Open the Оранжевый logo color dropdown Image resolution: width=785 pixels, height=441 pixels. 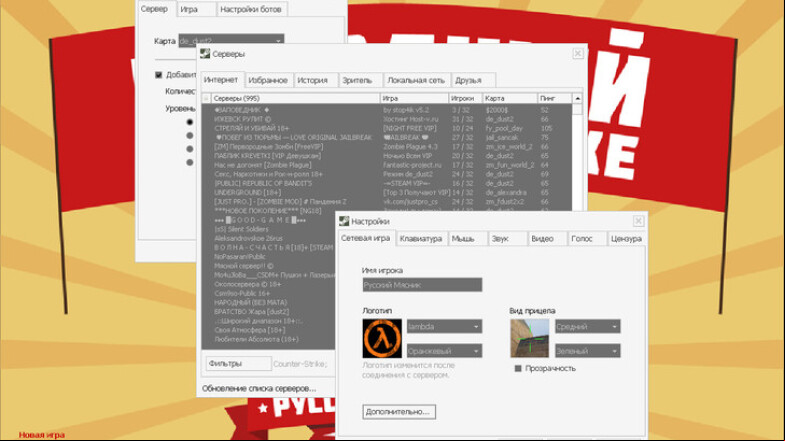click(444, 351)
